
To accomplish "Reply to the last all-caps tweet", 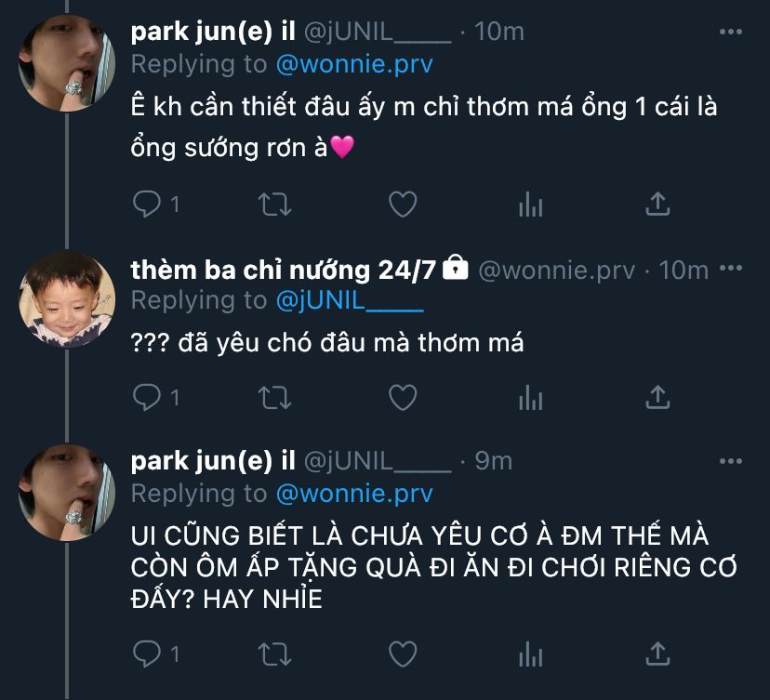I will tap(146, 654).
